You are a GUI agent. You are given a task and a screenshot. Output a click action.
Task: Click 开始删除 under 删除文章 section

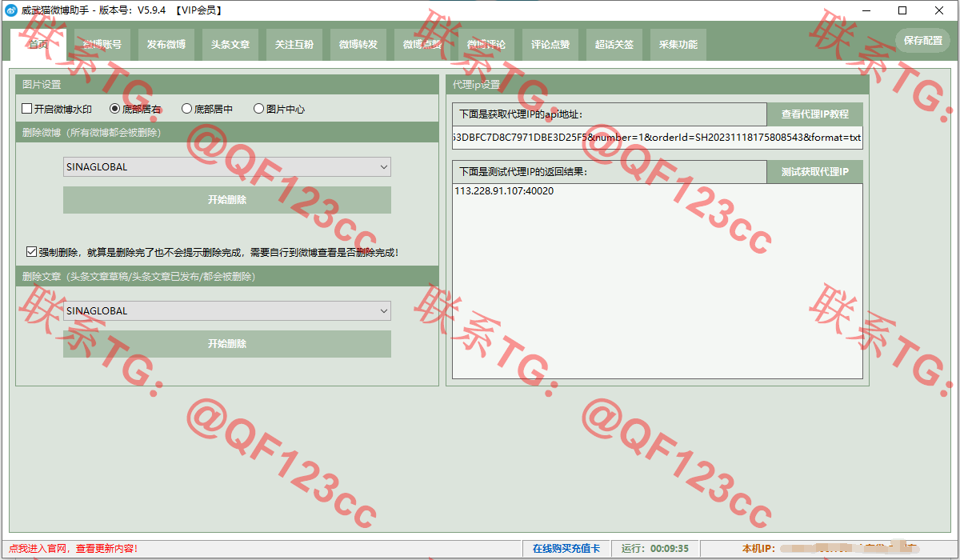pos(227,344)
